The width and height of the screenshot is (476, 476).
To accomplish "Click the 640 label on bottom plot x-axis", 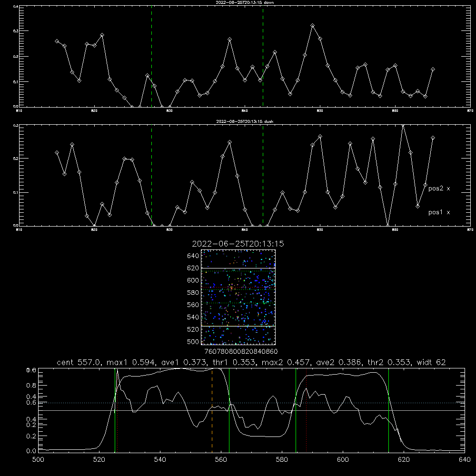I will pyautogui.click(x=465, y=460).
